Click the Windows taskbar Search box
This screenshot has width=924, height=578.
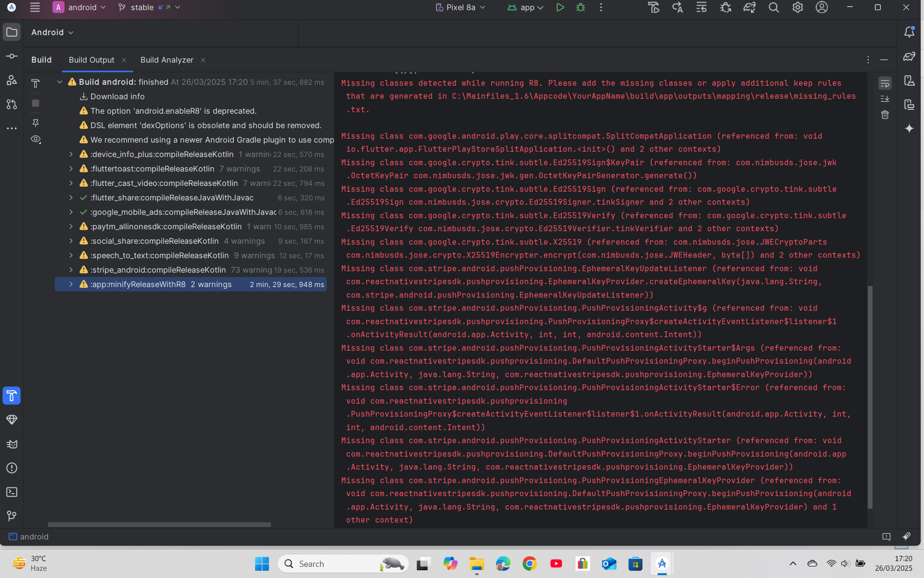pyautogui.click(x=343, y=564)
